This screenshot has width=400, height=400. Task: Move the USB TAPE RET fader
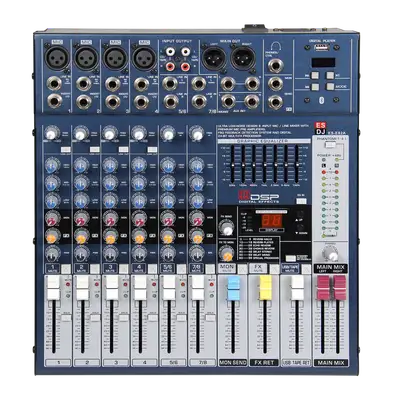297,288
